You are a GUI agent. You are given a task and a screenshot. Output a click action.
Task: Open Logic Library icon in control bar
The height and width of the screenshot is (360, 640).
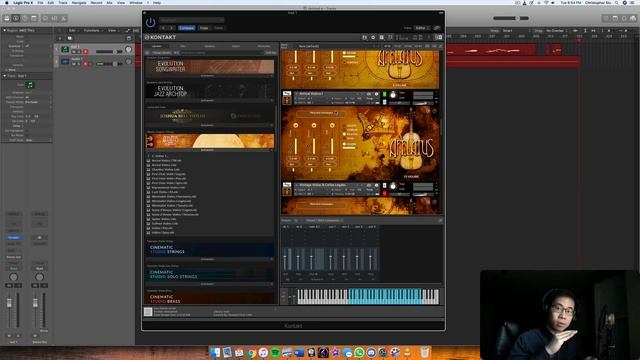[7, 18]
